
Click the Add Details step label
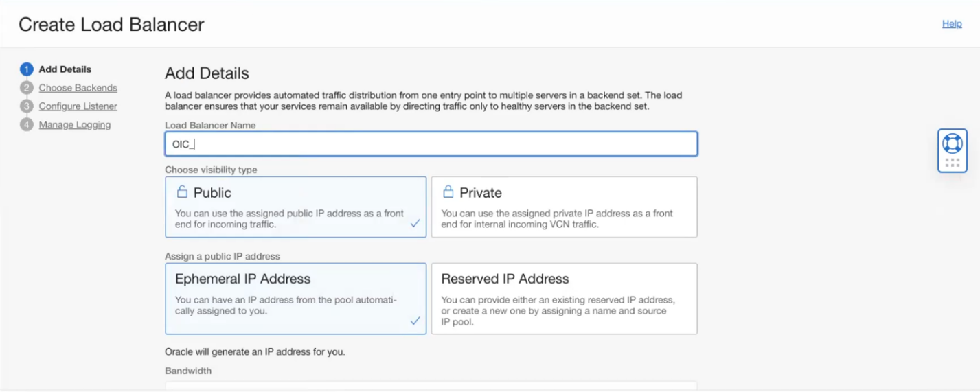coord(65,69)
